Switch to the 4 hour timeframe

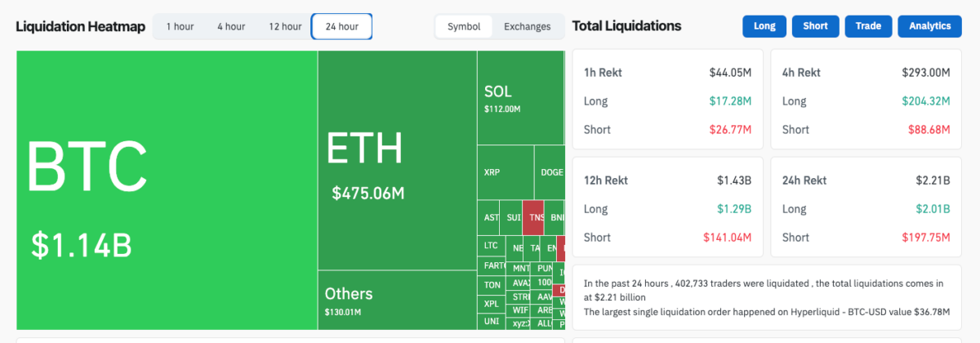point(231,27)
